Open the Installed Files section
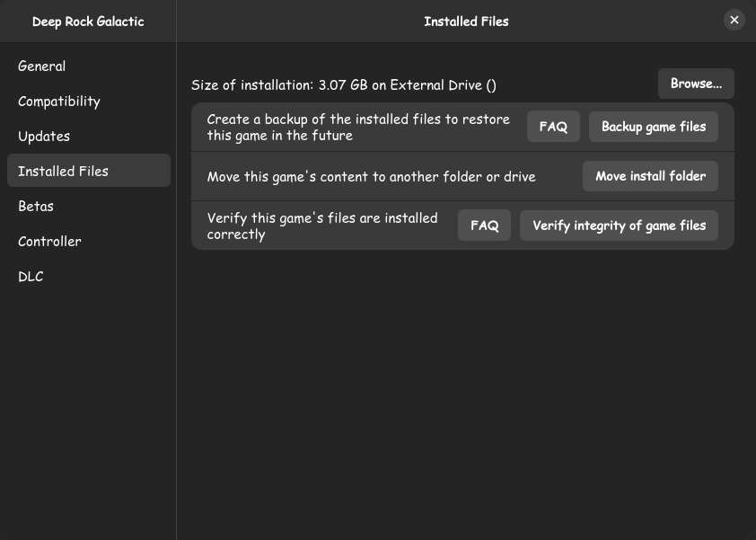Image resolution: width=756 pixels, height=540 pixels. 63,171
